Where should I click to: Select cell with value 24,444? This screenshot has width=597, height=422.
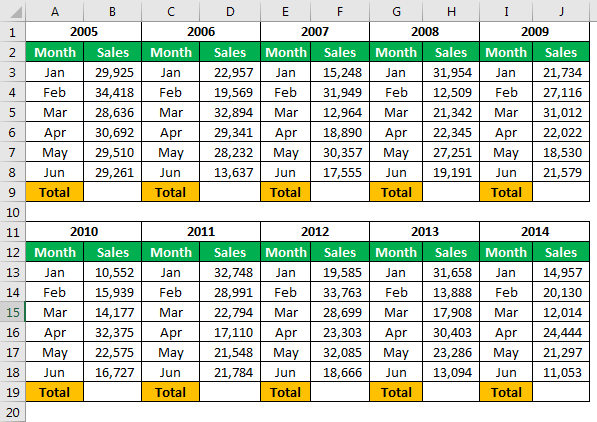coord(561,332)
